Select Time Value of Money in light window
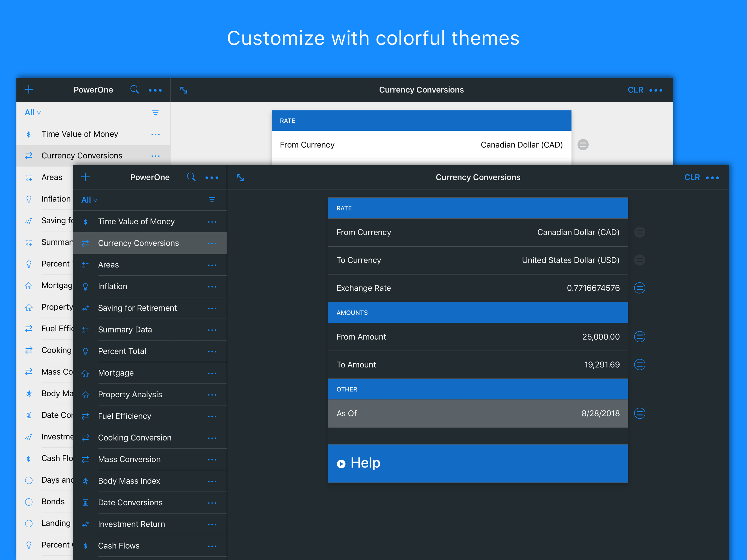The width and height of the screenshot is (747, 560). coord(93,134)
